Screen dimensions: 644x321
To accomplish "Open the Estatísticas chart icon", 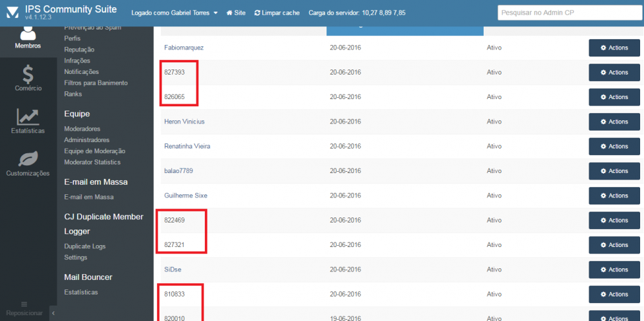I will click(x=28, y=117).
